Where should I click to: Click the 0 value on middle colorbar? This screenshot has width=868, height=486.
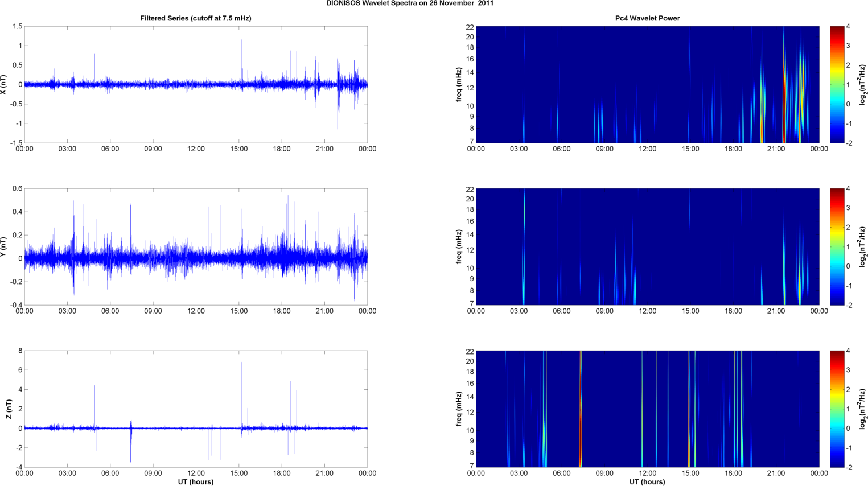click(x=848, y=266)
